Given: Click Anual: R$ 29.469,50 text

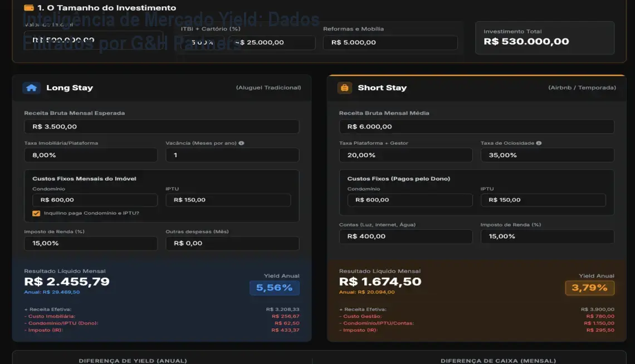Looking at the screenshot, I should coord(52,292).
